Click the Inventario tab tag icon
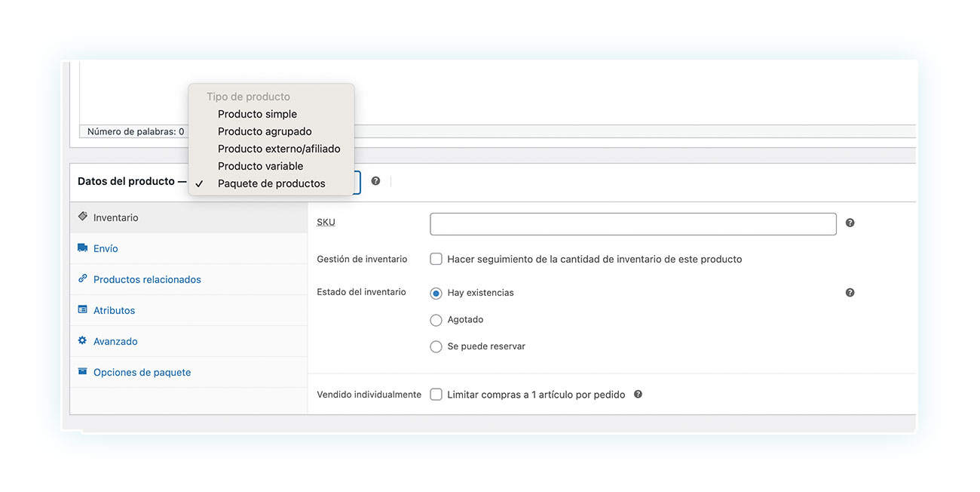Viewport: 980px width, 492px height. coord(83,217)
